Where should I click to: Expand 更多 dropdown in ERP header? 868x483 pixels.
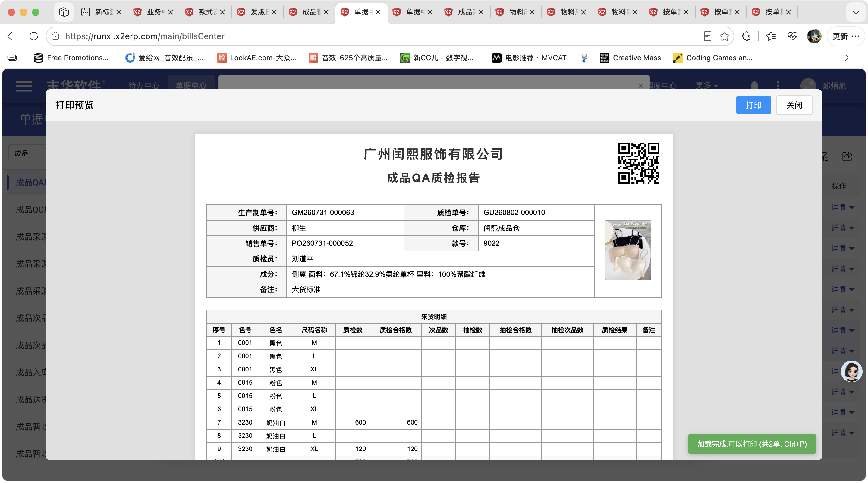(707, 85)
